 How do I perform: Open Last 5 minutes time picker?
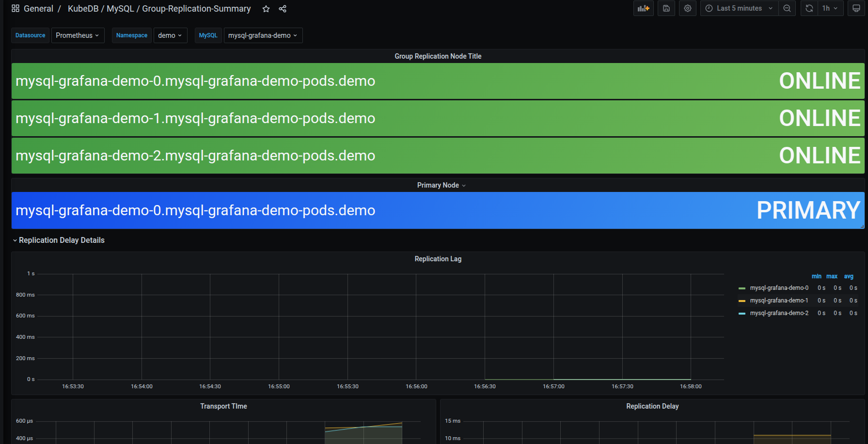(x=739, y=8)
